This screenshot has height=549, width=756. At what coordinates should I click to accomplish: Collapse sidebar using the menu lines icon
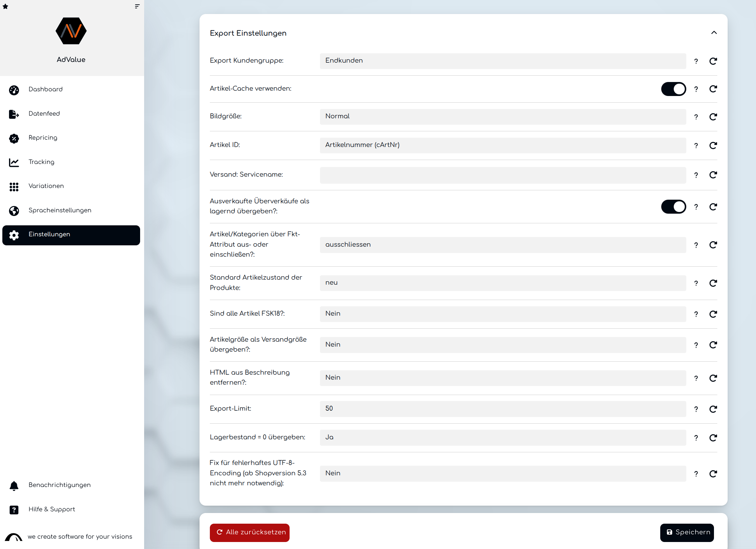tap(137, 6)
